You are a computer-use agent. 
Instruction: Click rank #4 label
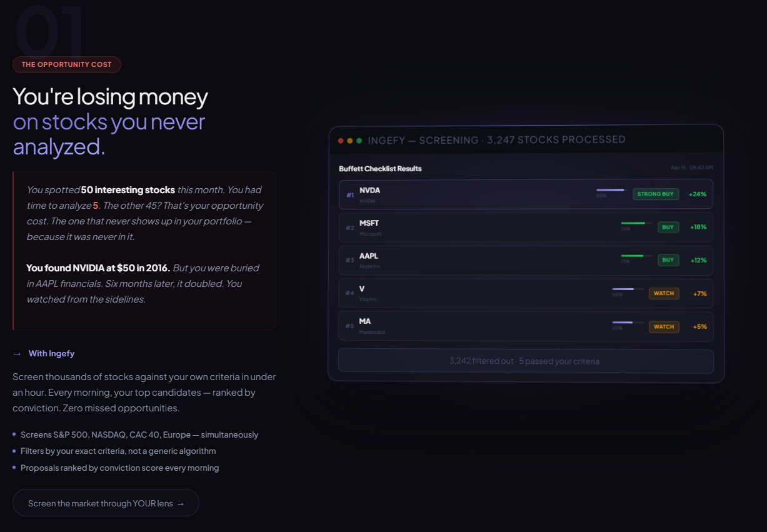point(350,293)
